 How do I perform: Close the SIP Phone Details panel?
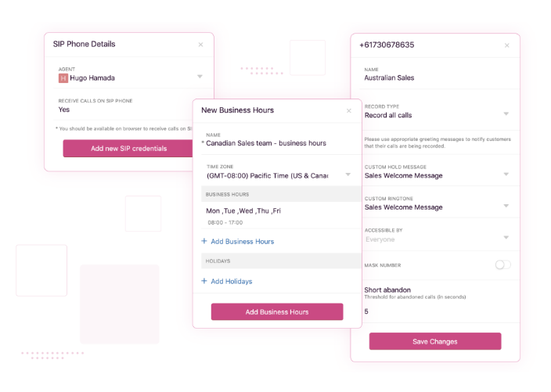tap(200, 45)
